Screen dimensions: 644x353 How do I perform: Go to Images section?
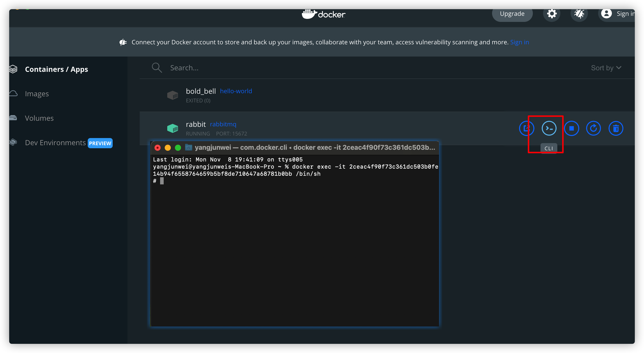37,94
